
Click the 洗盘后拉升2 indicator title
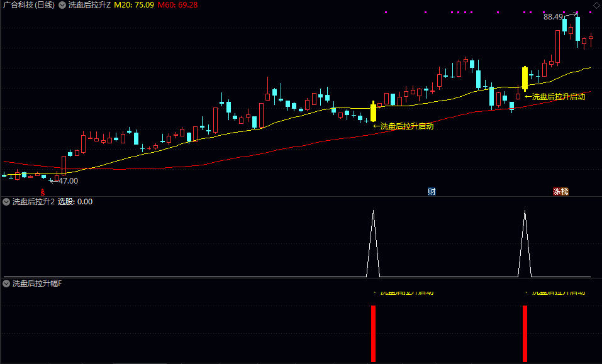[x=33, y=202]
